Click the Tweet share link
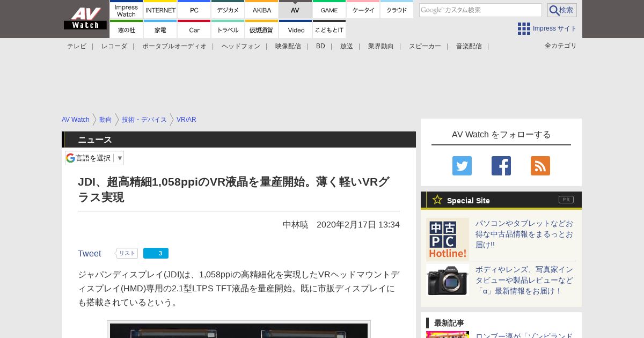The image size is (644, 338). point(90,253)
